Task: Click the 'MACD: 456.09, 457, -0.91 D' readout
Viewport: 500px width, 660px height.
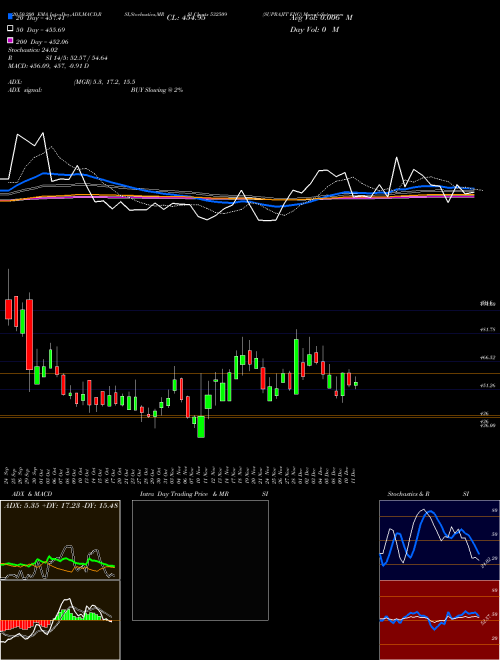Action: 48,66
